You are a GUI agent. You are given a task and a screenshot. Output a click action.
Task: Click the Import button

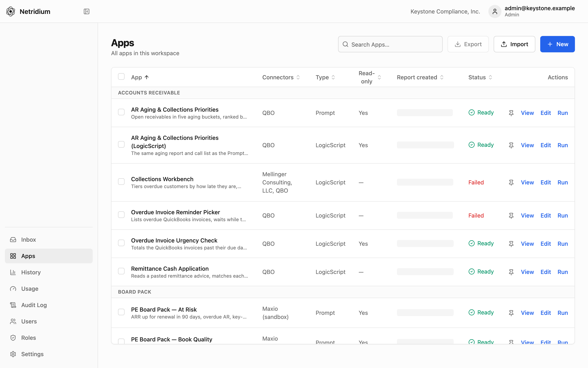point(514,44)
